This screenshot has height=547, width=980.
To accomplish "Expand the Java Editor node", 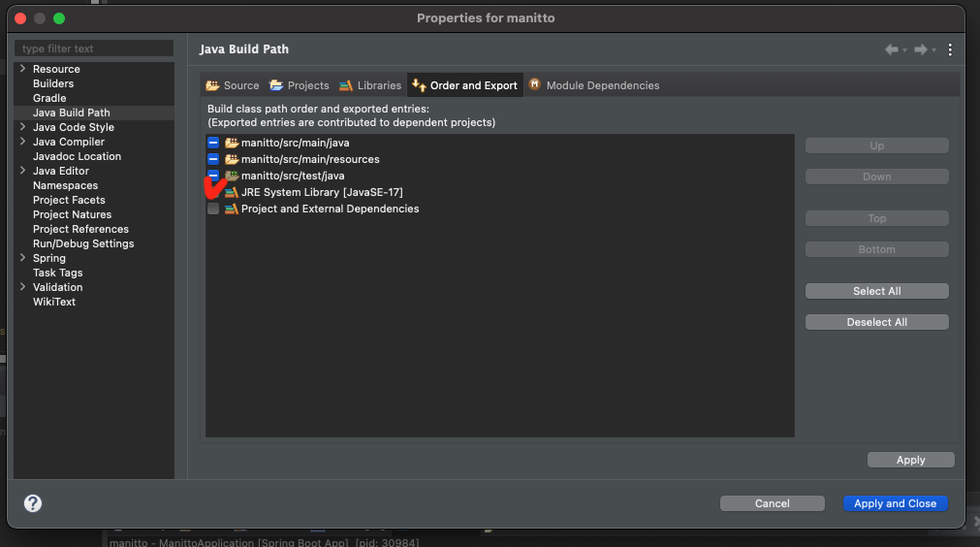I will point(22,170).
